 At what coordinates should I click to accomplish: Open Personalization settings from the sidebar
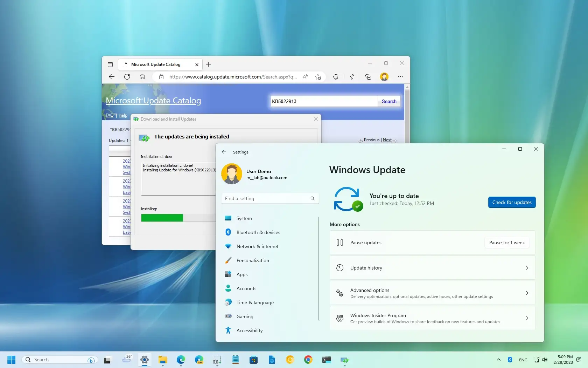[252, 260]
